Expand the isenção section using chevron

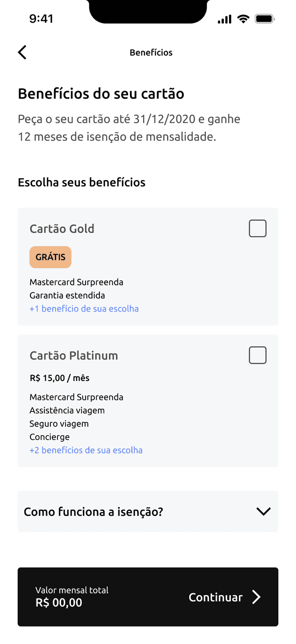[x=263, y=512]
